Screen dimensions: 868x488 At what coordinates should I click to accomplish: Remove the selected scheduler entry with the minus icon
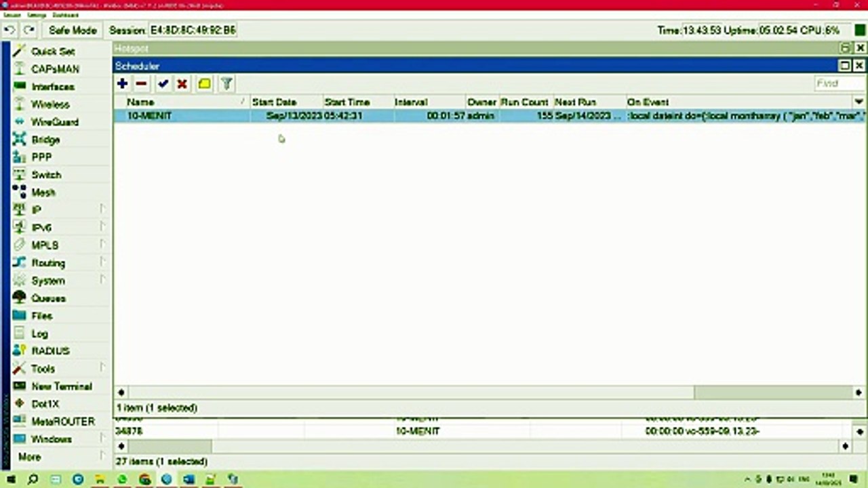click(x=141, y=84)
